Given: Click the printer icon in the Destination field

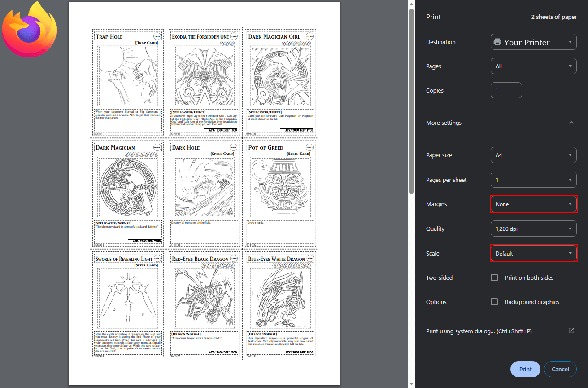Looking at the screenshot, I should [x=497, y=42].
